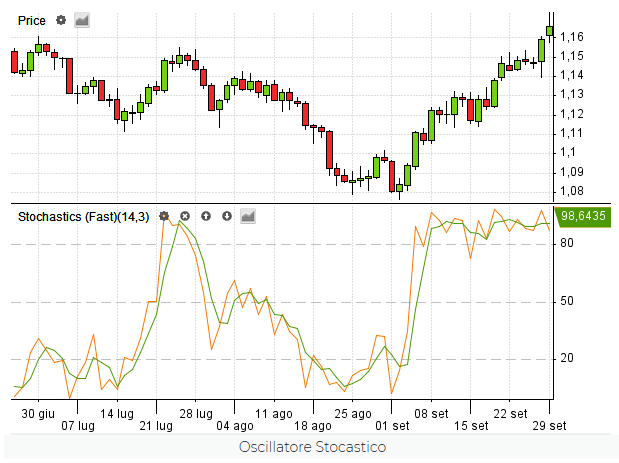This screenshot has height=463, width=619.
Task: Click the 1,09 price axis label
Action: pos(572,172)
